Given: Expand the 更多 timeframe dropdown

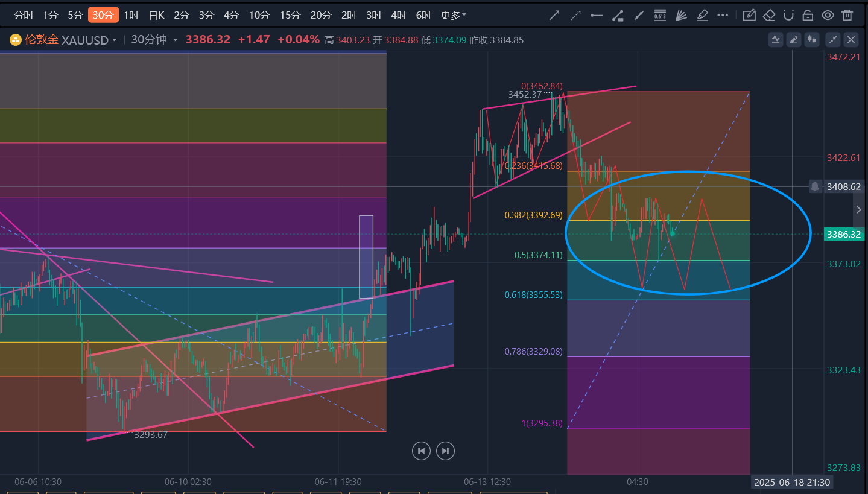Looking at the screenshot, I should 454,15.
